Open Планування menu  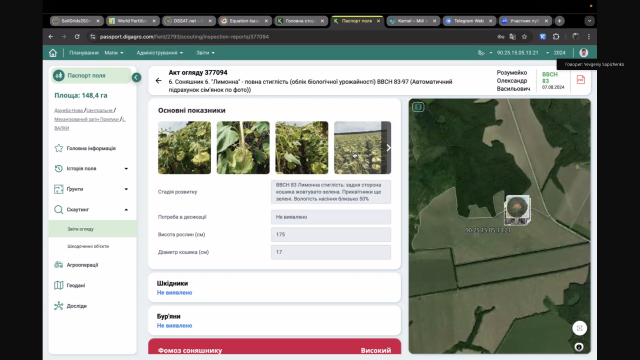84,53
